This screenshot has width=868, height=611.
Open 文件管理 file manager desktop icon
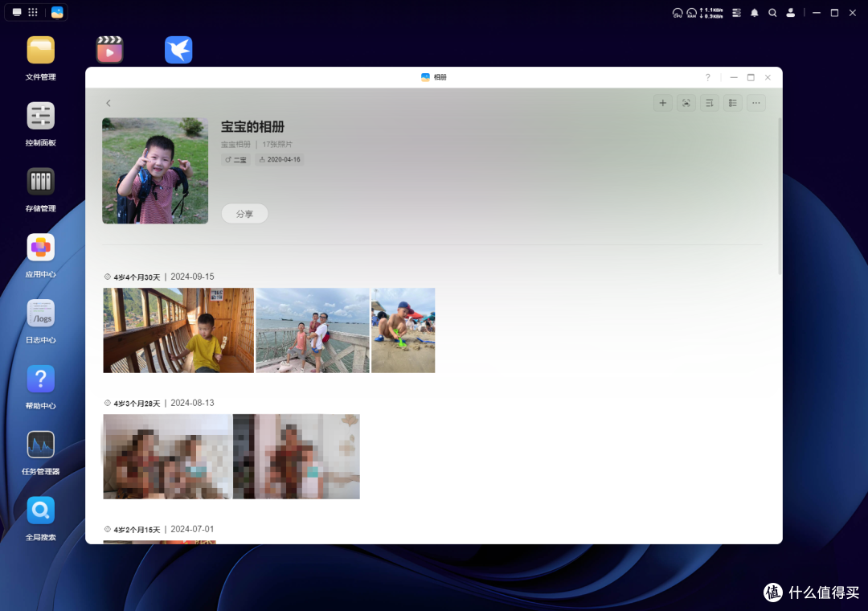(40, 51)
